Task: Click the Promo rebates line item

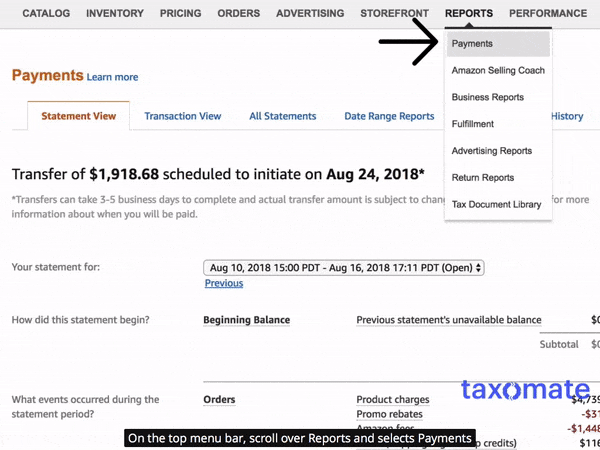Action: (x=390, y=414)
